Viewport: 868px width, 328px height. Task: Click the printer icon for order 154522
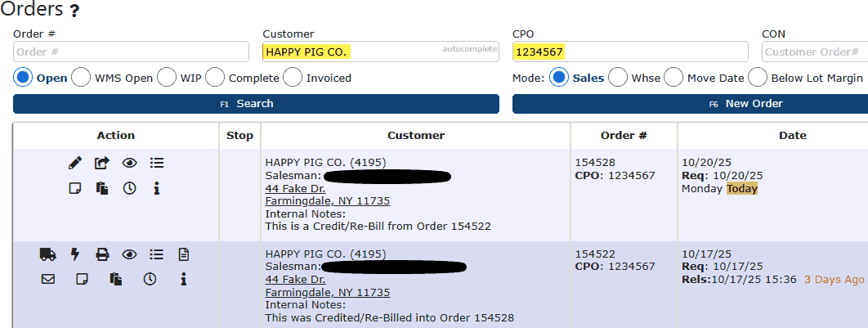coord(102,254)
